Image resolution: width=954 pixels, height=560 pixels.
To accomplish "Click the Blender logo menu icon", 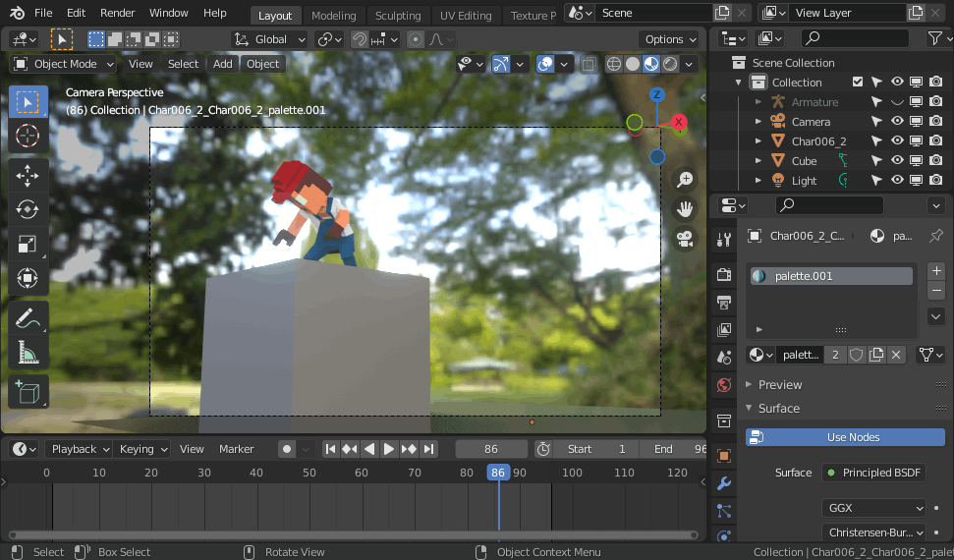I will [18, 13].
